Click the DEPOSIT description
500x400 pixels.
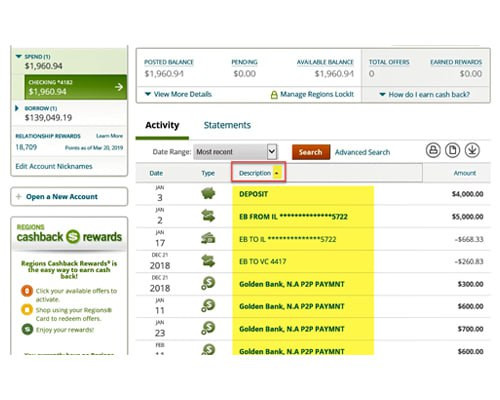coord(253,194)
